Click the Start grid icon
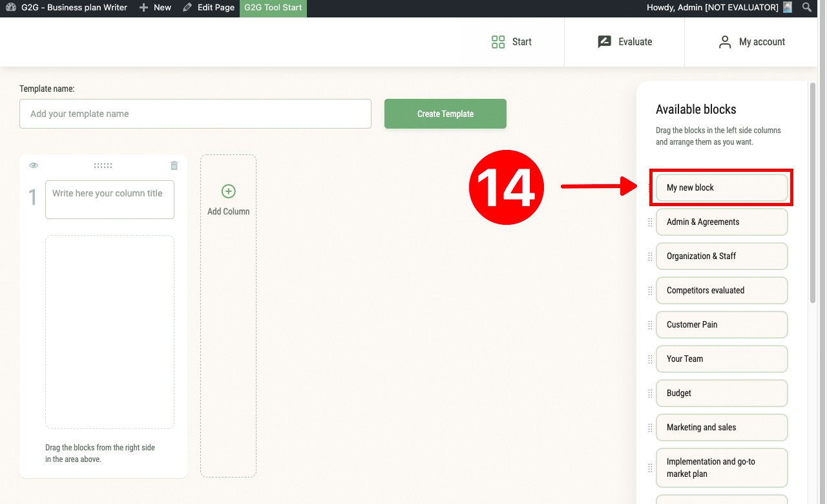This screenshot has height=504, width=827. 498,42
